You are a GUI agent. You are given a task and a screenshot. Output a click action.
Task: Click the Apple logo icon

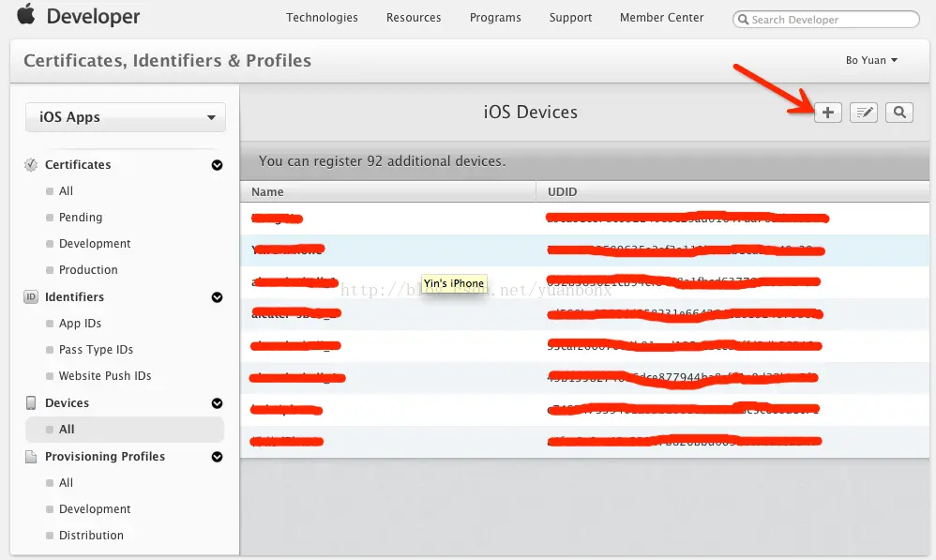pos(25,13)
